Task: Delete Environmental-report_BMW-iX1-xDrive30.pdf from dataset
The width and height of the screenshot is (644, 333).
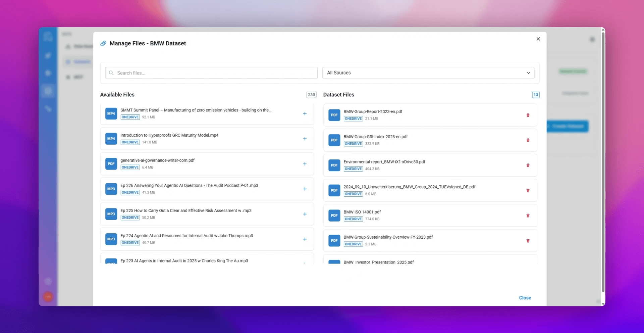Action: tap(528, 165)
